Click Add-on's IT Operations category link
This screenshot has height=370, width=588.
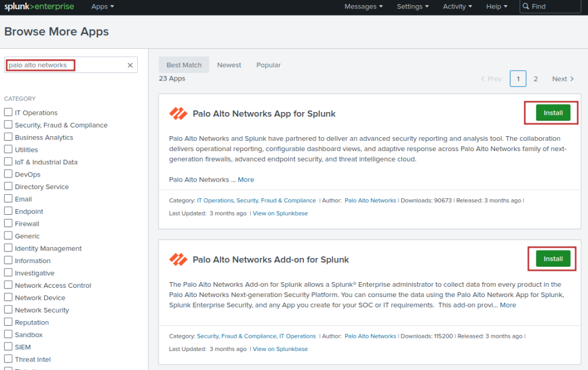(298, 336)
